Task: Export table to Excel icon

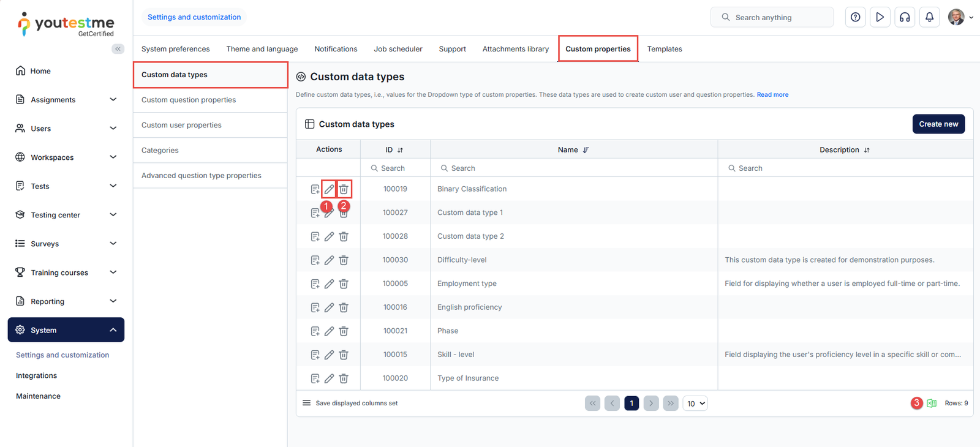Action: tap(932, 403)
